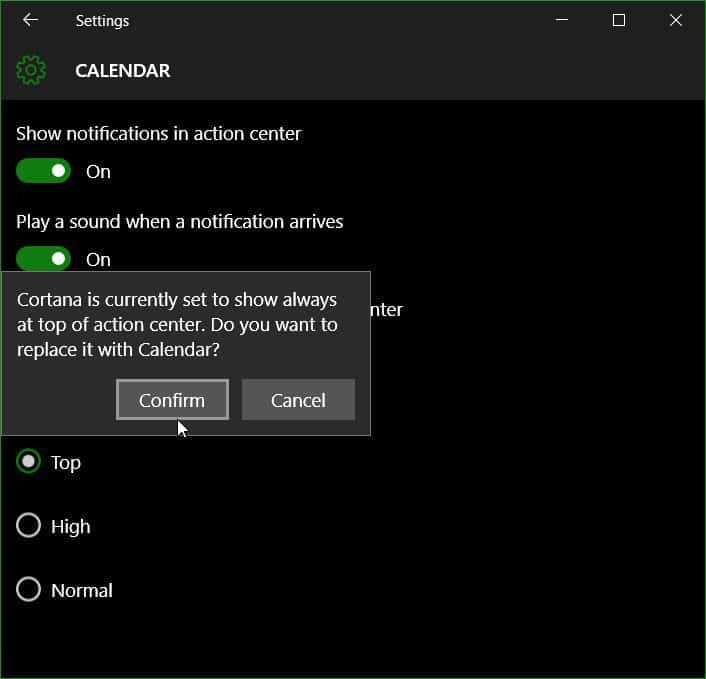Image resolution: width=706 pixels, height=679 pixels.
Task: Click the Settings title text
Action: 102,21
